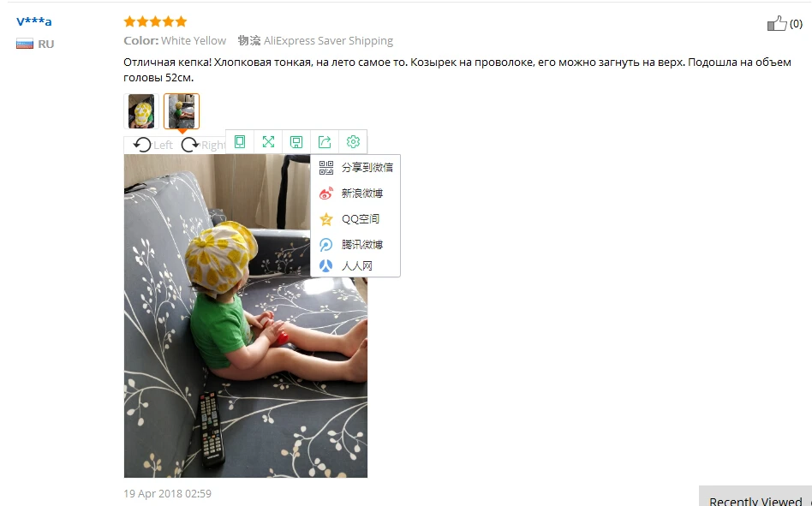Click the Russian flag icon

25,44
